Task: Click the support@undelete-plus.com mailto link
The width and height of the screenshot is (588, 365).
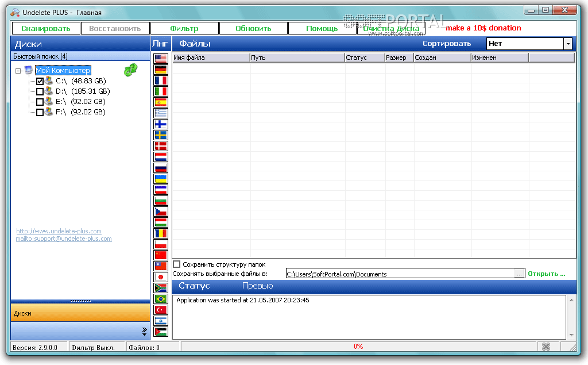Action: pyautogui.click(x=64, y=239)
